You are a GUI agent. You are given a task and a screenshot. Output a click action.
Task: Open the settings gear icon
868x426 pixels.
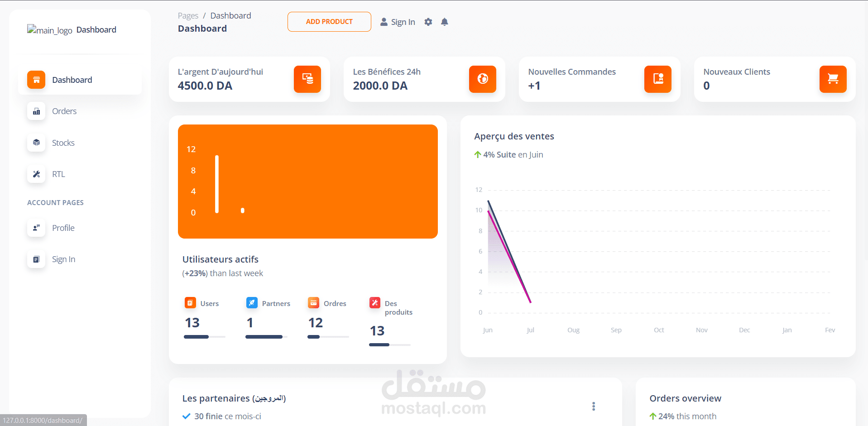(428, 21)
